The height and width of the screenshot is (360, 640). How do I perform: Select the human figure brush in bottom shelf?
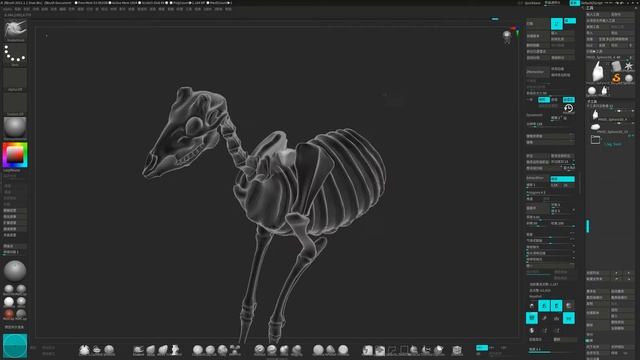[x=176, y=350]
